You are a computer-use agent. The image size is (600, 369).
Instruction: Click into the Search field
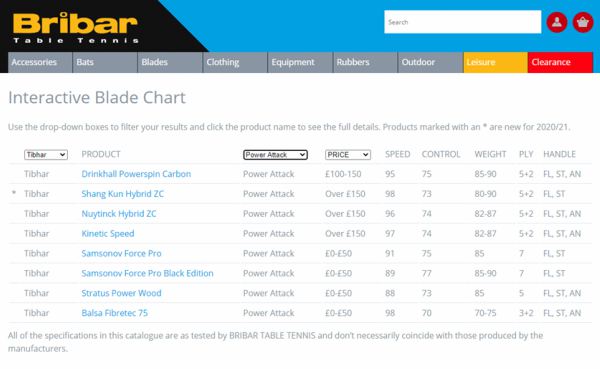point(463,22)
